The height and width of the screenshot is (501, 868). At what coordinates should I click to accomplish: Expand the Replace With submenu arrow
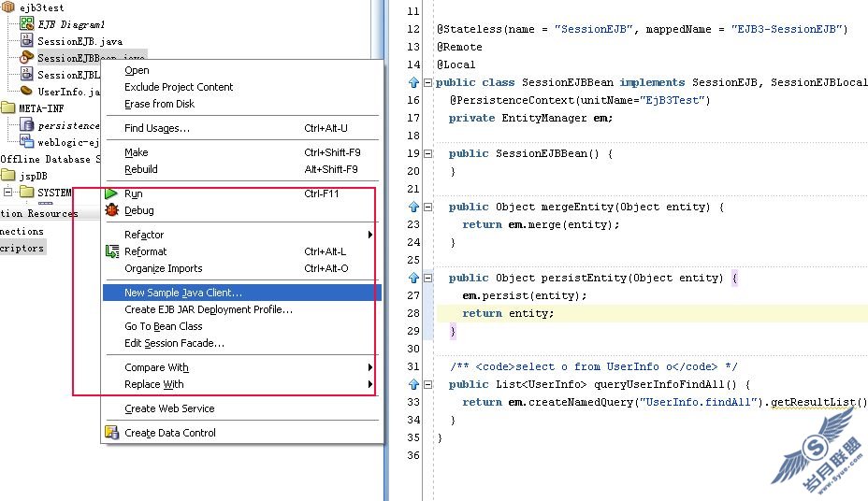pyautogui.click(x=369, y=384)
